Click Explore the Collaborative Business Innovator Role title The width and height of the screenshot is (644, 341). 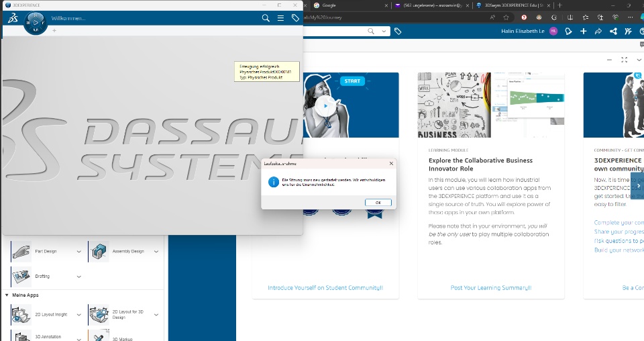480,164
